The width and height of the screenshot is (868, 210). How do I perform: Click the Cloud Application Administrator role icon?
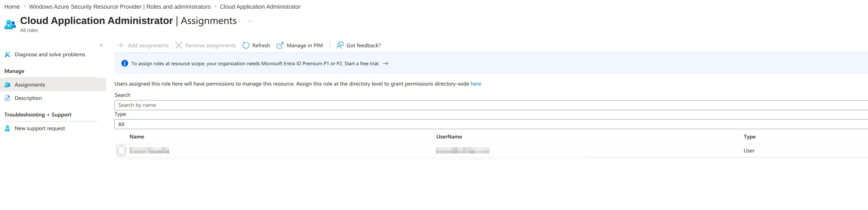(10, 25)
